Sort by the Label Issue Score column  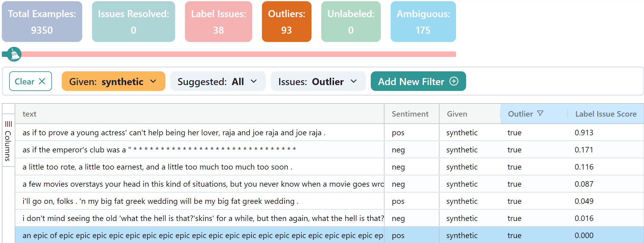pos(605,114)
